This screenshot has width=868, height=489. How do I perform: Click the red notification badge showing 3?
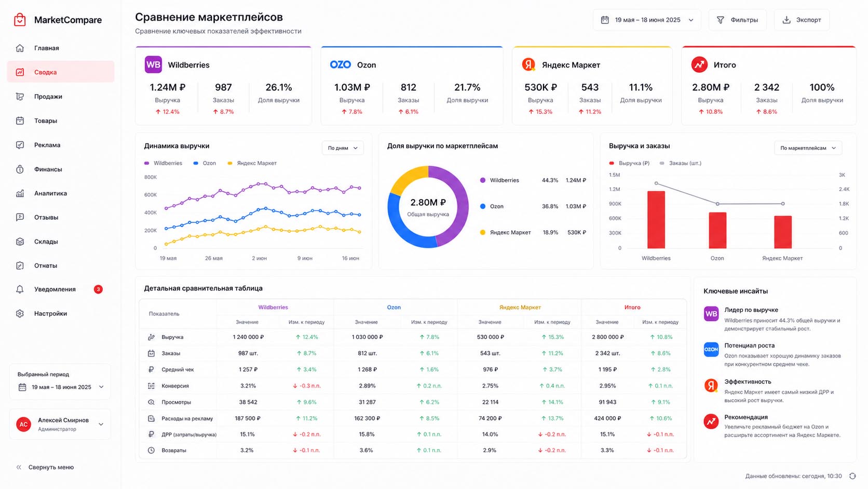[x=98, y=289]
